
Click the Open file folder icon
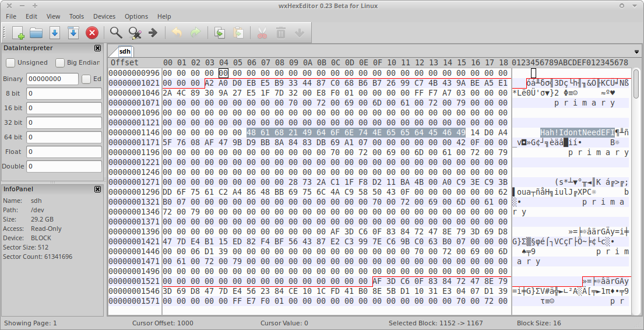[x=36, y=33]
